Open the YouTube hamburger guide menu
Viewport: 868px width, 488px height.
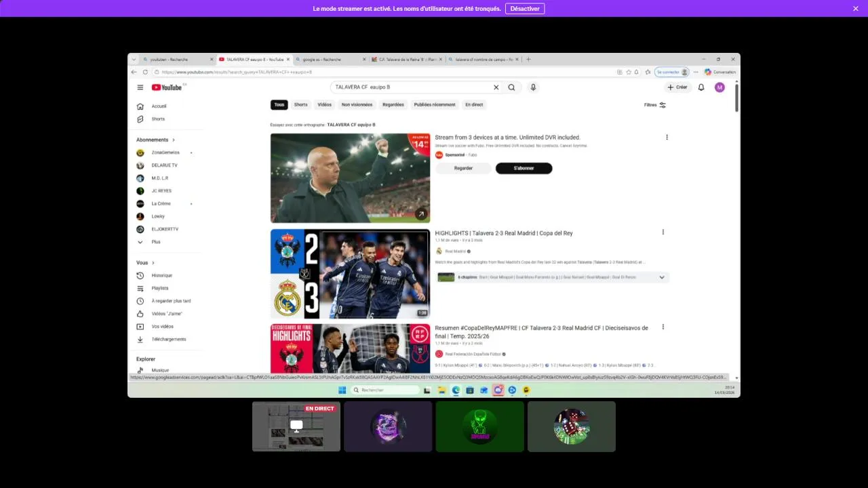(140, 87)
